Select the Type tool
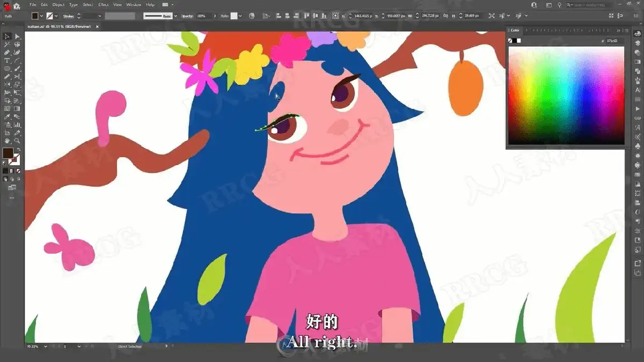This screenshot has height=362, width=644. (8, 61)
